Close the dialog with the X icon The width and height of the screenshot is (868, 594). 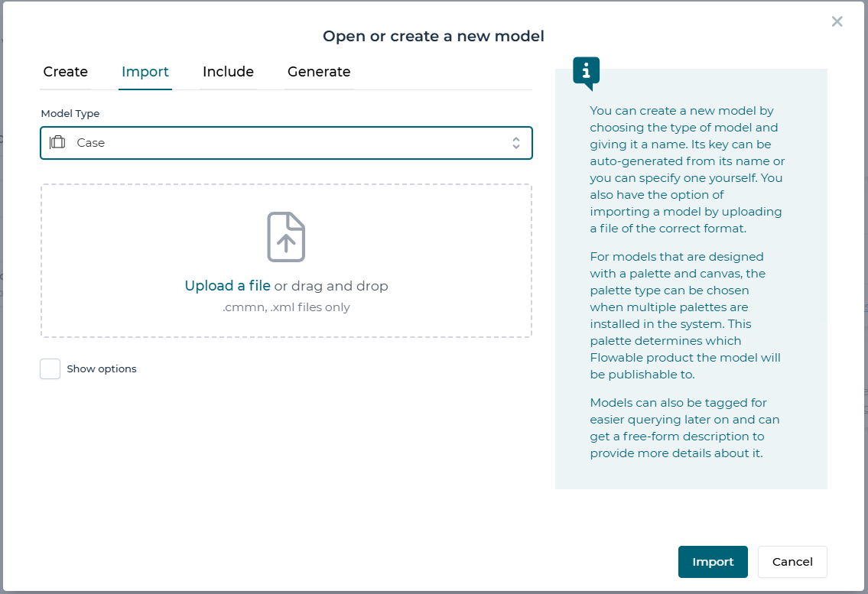[x=837, y=21]
